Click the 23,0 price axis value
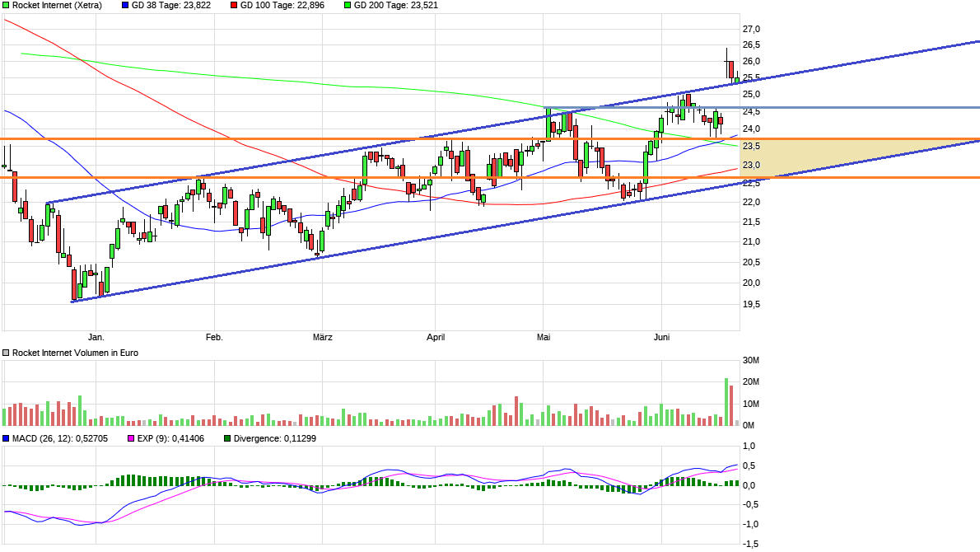This screenshot has height=552, width=980. pos(751,165)
